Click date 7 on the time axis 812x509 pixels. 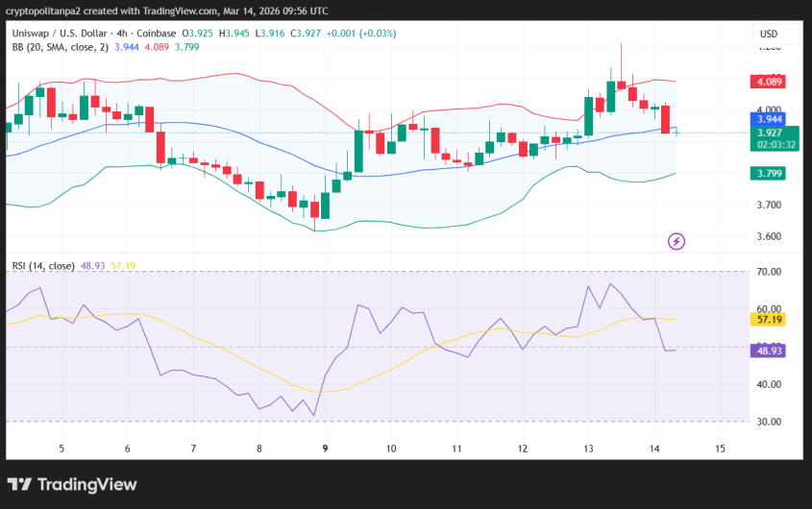pyautogui.click(x=193, y=448)
